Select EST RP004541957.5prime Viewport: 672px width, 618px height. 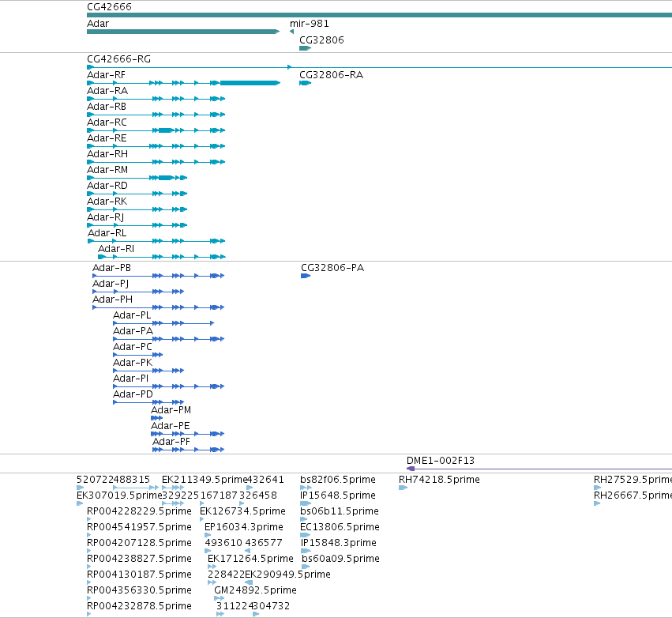(139, 527)
